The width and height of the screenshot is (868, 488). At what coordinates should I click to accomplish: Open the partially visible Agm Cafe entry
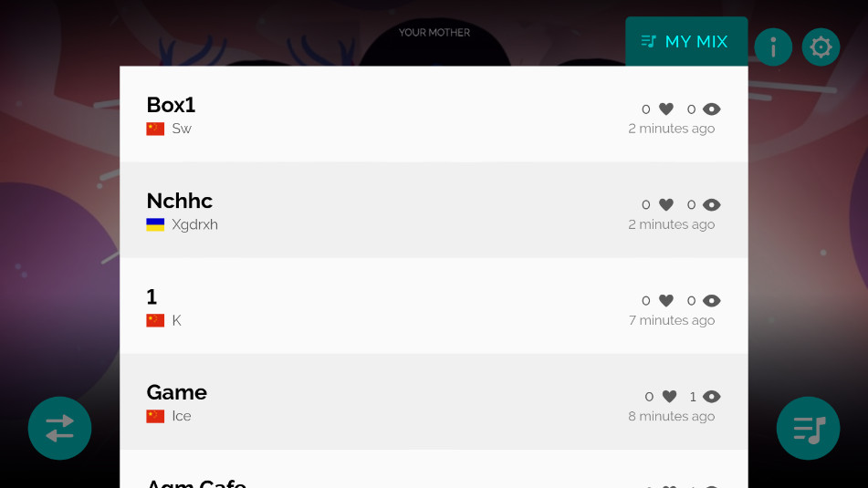click(434, 469)
